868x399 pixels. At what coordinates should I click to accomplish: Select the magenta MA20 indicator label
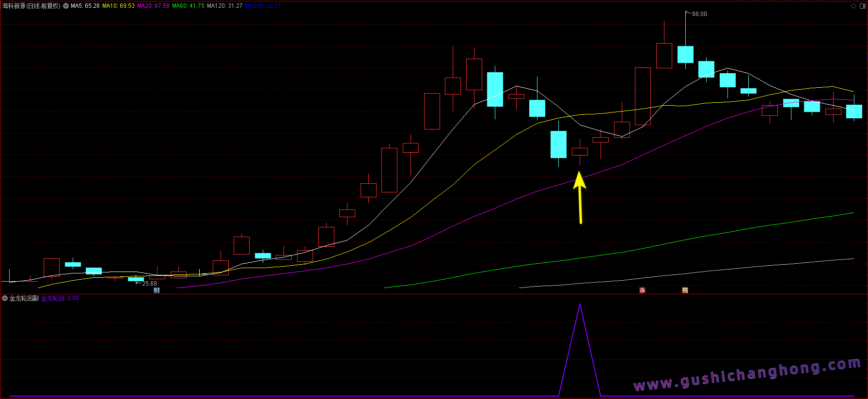[153, 6]
